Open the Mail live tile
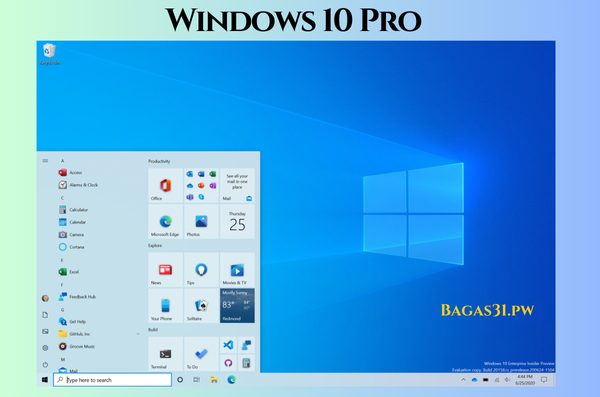This screenshot has height=397, width=600. (237, 186)
